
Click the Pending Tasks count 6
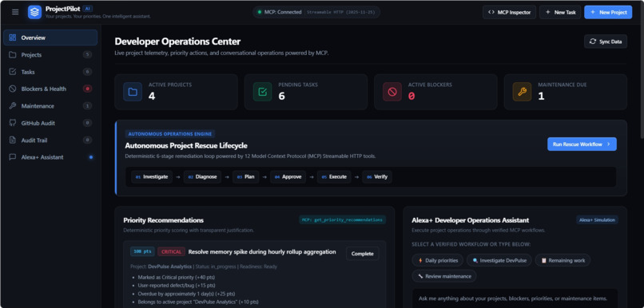[x=282, y=97]
